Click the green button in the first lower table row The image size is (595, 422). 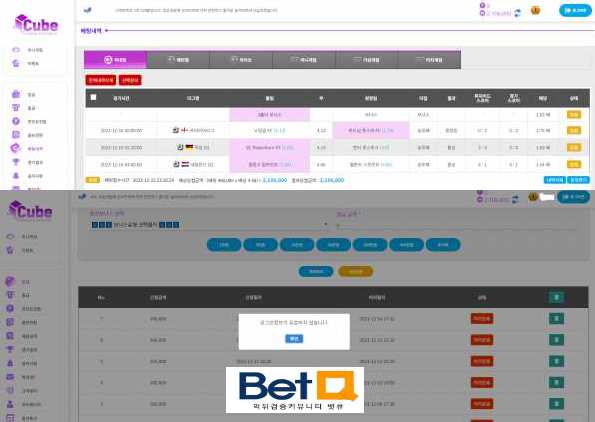pyautogui.click(x=556, y=318)
